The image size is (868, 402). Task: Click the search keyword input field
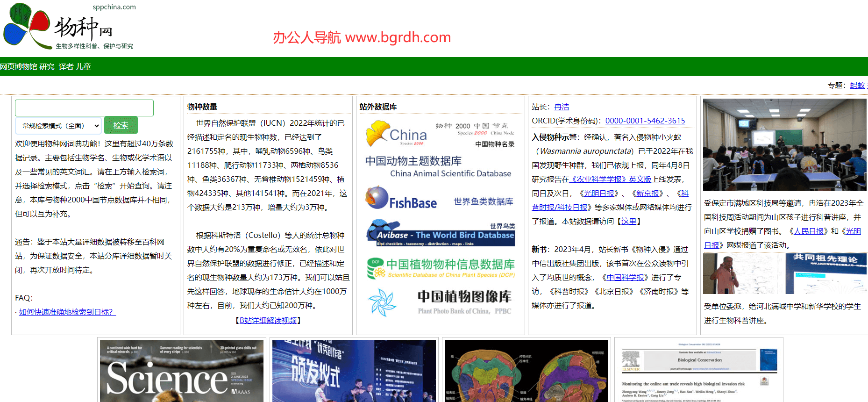coord(84,108)
